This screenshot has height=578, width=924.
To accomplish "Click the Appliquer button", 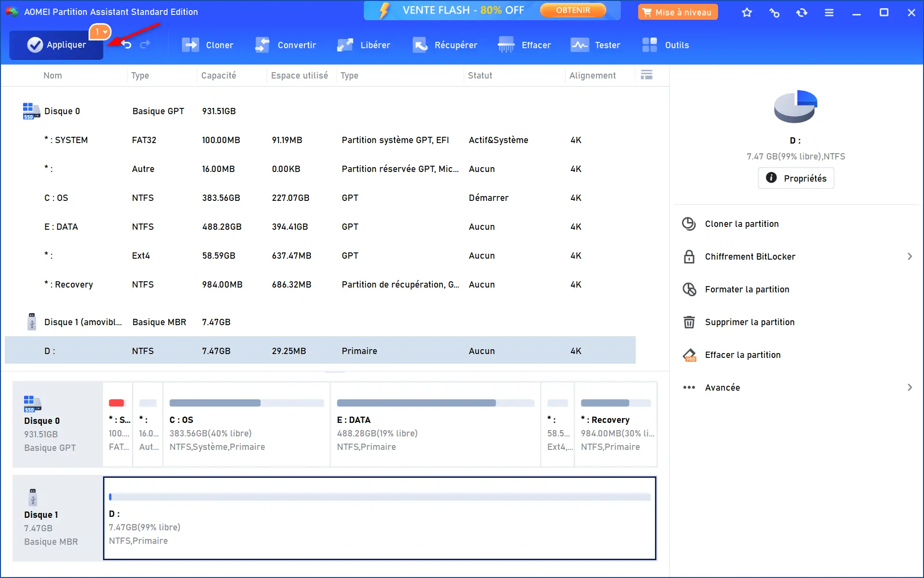I will coord(56,45).
